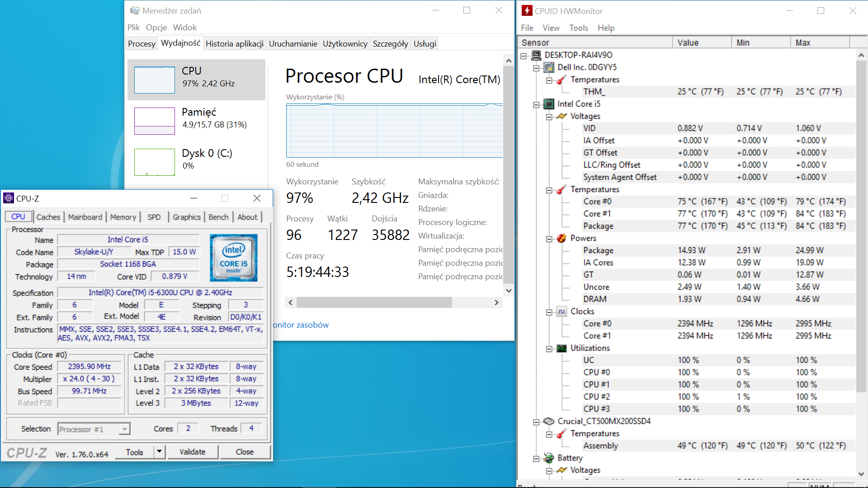This screenshot has height=488, width=868.
Task: Switch to the Użytkownicy tab
Action: [x=345, y=43]
